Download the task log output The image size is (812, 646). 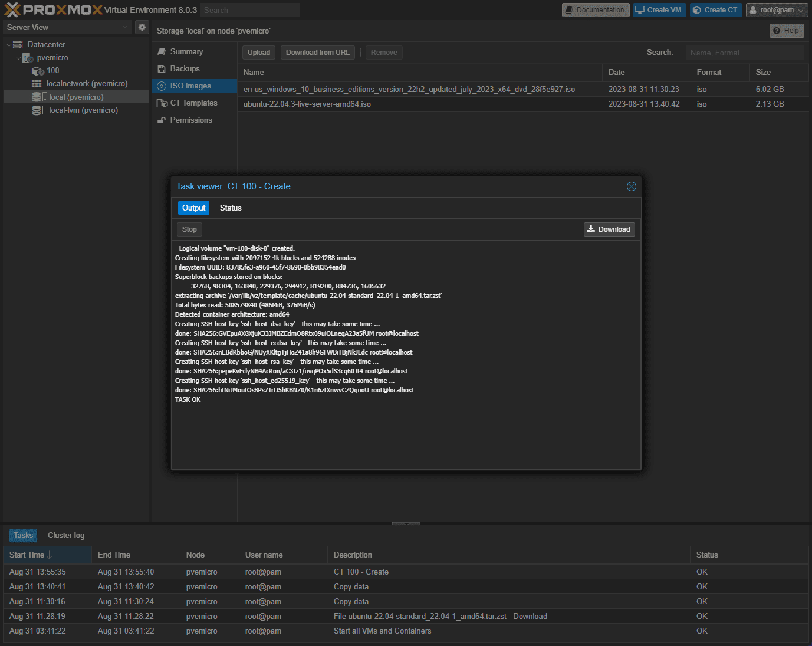[609, 229]
